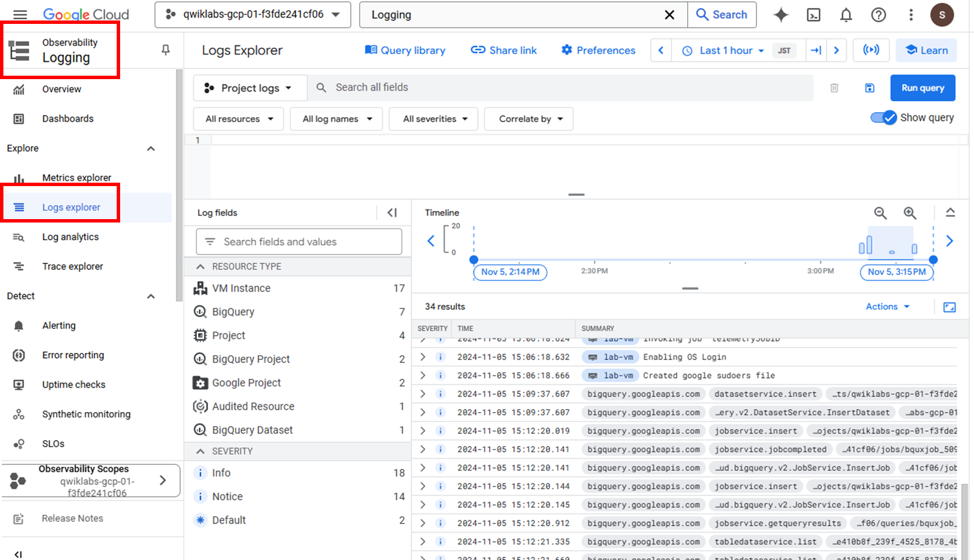Viewport: 974px width, 560px height.
Task: Zoom in the timeline
Action: 910,213
